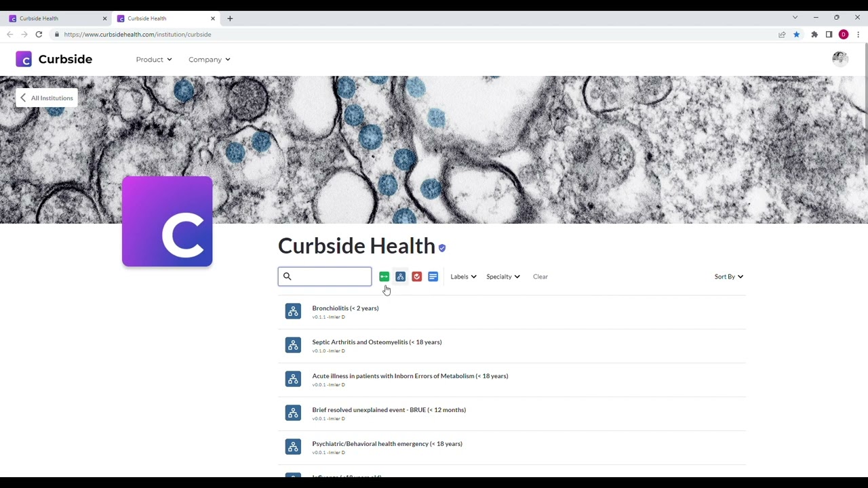Click the magnifier icon in search box
The width and height of the screenshot is (868, 488).
pyautogui.click(x=287, y=277)
